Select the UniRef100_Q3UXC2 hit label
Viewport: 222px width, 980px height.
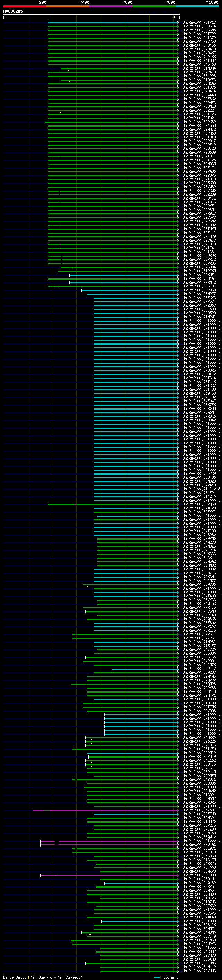click(x=199, y=374)
